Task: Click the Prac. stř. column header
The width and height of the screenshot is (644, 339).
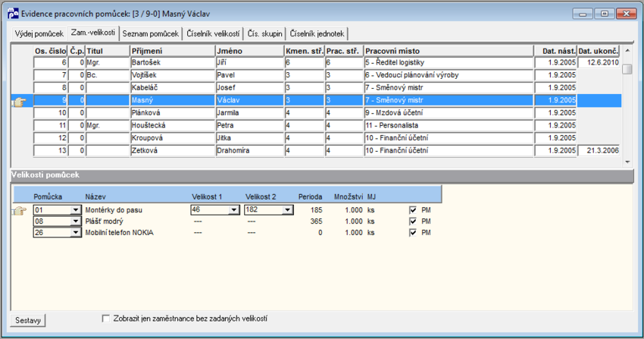Action: (344, 51)
